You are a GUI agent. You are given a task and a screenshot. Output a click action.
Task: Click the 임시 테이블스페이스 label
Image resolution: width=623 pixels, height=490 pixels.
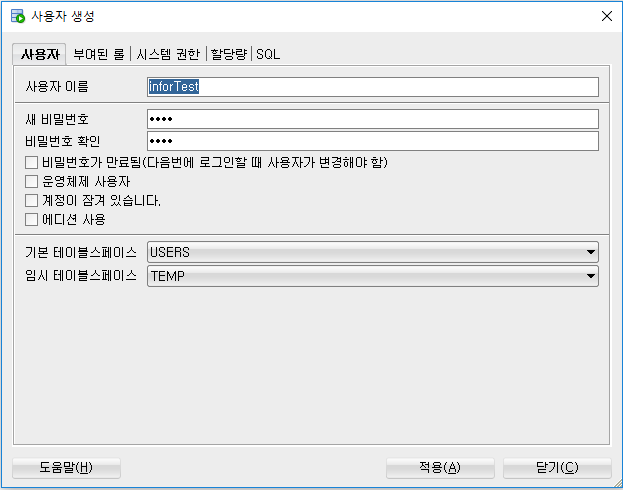[x=81, y=275]
